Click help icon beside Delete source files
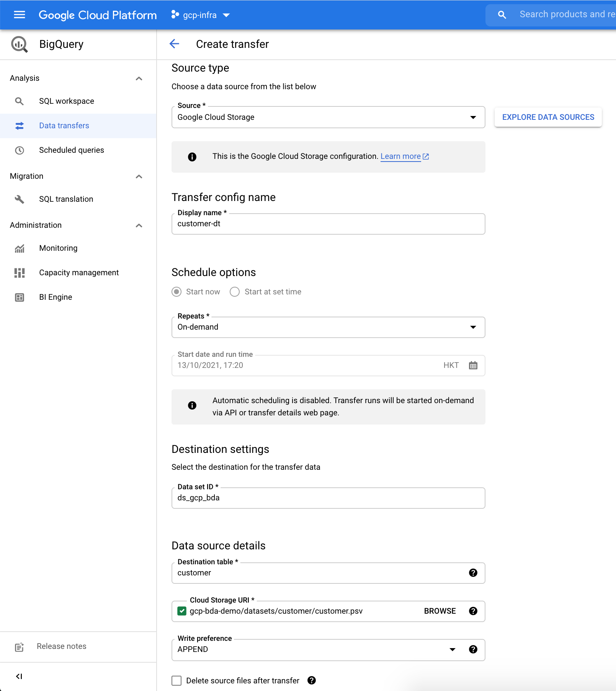The image size is (616, 691). pos(312,680)
